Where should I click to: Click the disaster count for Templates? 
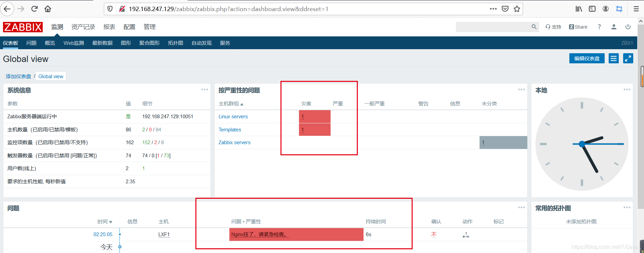303,130
